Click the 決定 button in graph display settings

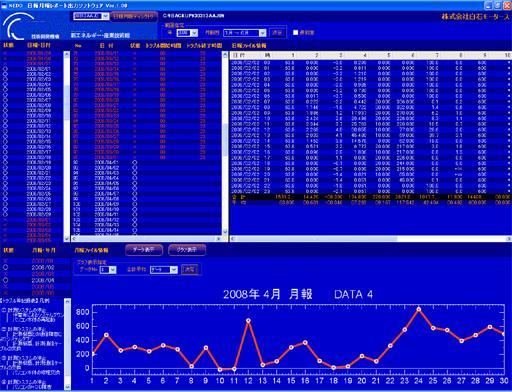coord(190,270)
